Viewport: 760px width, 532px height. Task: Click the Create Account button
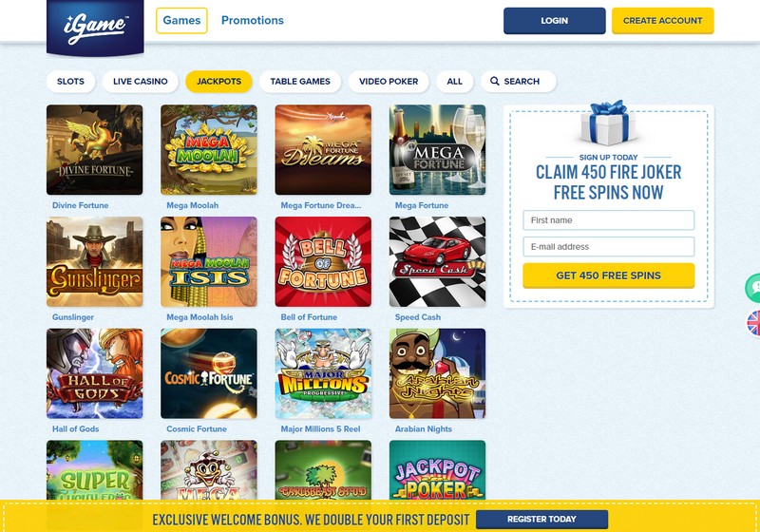662,21
